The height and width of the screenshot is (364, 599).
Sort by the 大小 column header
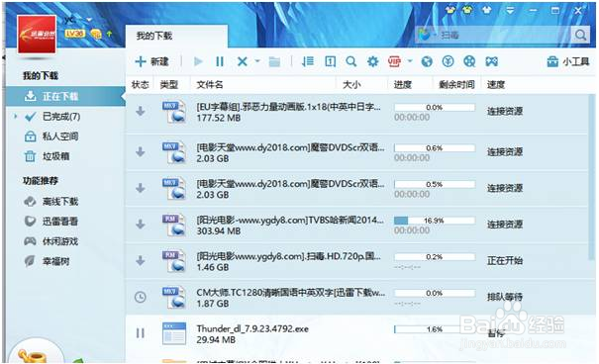351,85
